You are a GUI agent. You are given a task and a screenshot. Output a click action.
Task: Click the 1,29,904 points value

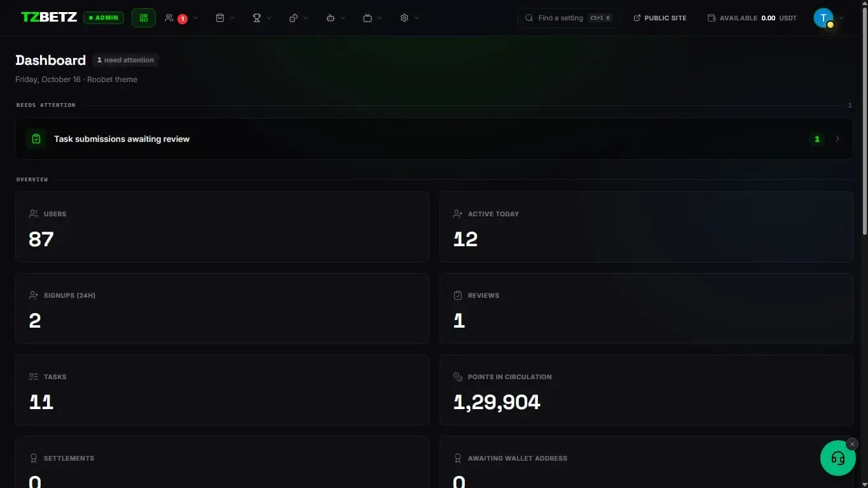[x=497, y=402]
